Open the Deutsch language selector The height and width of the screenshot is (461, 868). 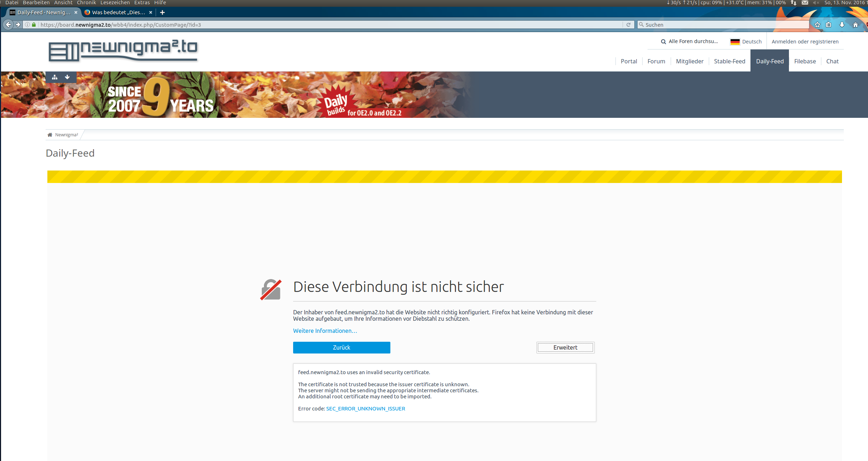tap(746, 42)
